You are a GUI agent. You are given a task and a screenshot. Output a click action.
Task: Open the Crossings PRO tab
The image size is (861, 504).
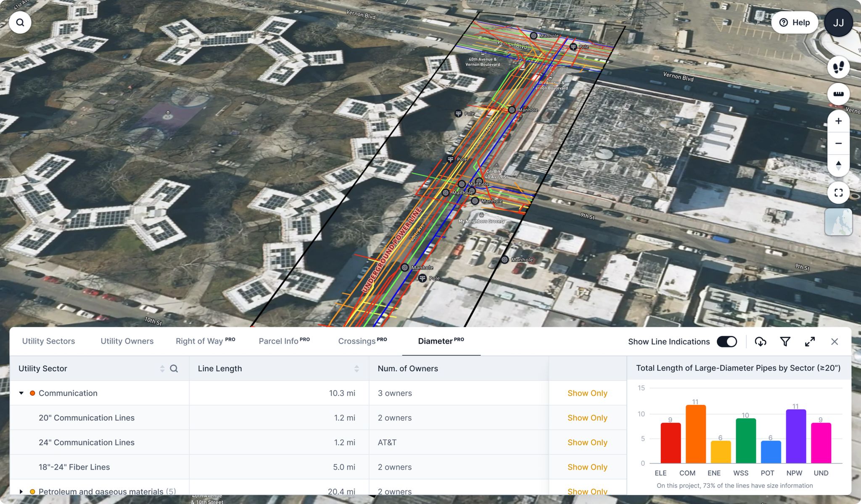(362, 341)
